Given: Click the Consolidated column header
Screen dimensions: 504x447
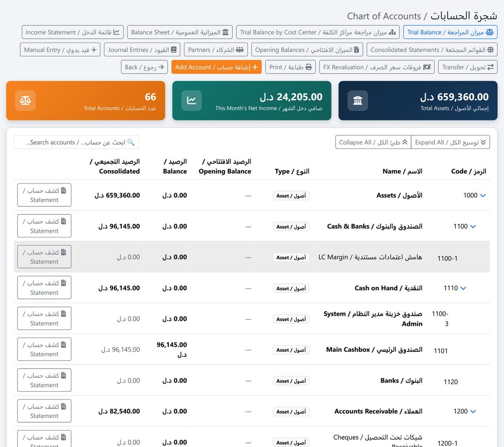Looking at the screenshot, I should click(115, 166).
